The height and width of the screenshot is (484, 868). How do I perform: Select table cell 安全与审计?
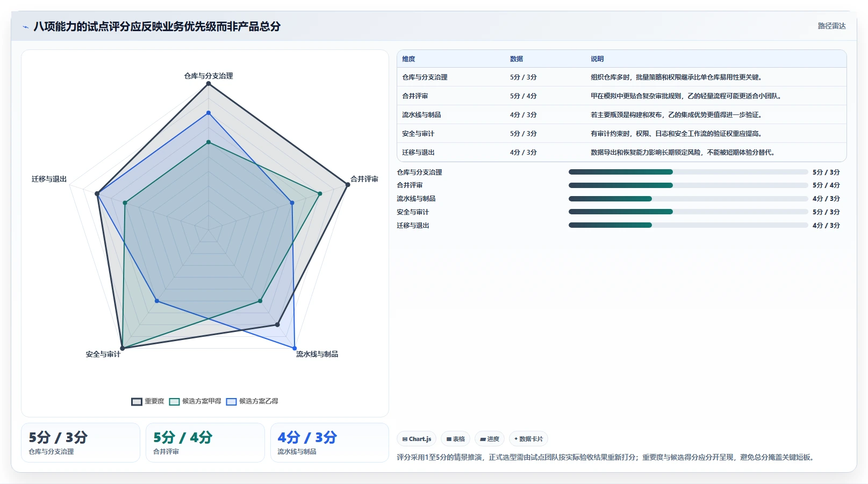point(418,134)
